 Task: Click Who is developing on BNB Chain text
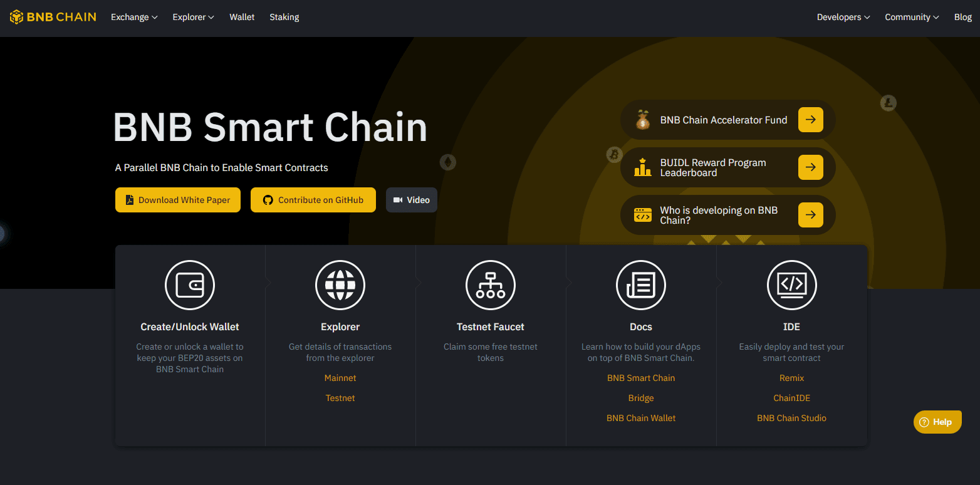(719, 215)
